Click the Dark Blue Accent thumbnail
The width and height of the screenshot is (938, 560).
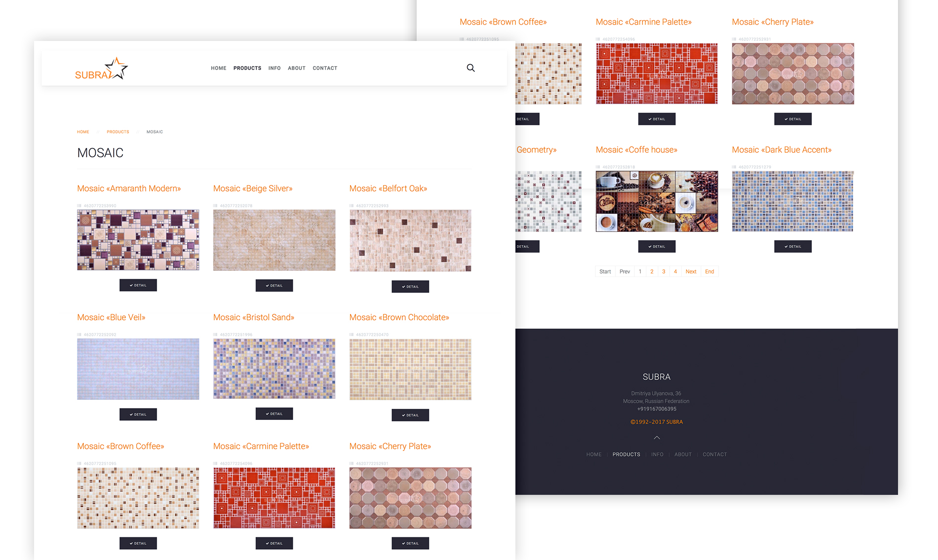792,201
